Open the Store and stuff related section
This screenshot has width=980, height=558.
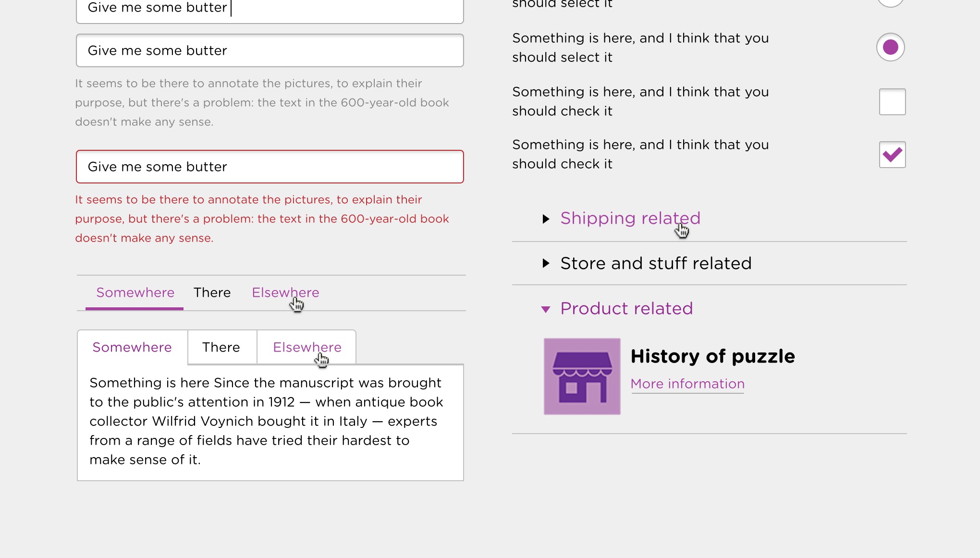pos(656,264)
